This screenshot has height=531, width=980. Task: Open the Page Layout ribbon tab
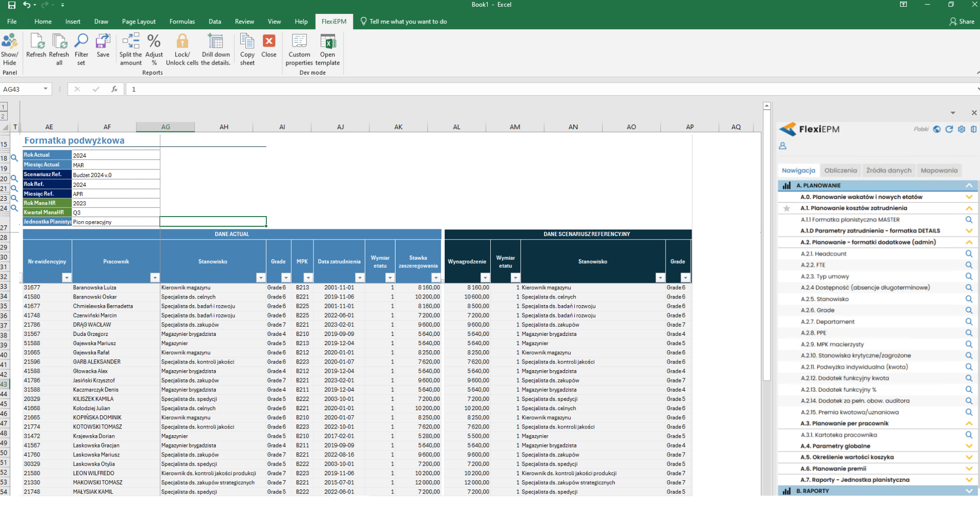pos(138,22)
